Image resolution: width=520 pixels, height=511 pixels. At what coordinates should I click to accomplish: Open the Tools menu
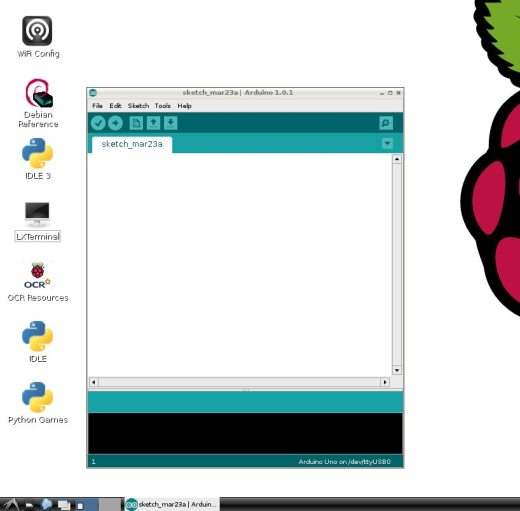point(162,106)
